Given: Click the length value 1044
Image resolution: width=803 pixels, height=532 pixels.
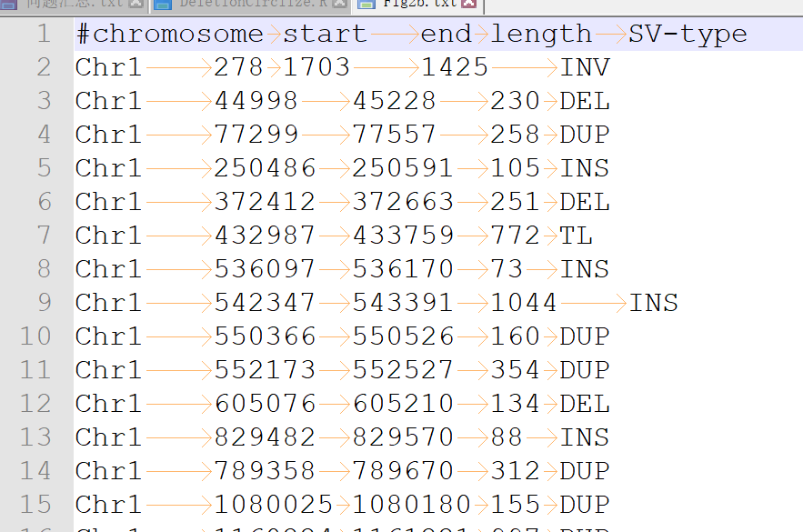Looking at the screenshot, I should (524, 303).
